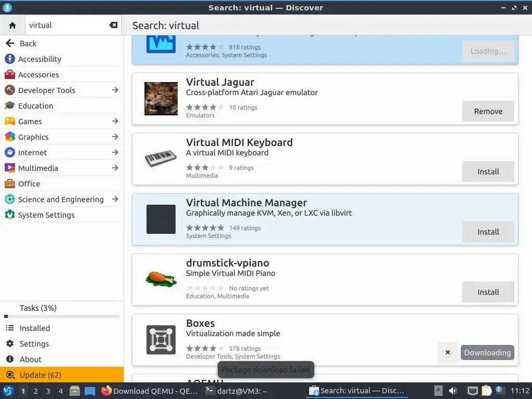Screen dimensions: 532x399
Task: Click the Internet globe icon
Action: [x=10, y=153]
